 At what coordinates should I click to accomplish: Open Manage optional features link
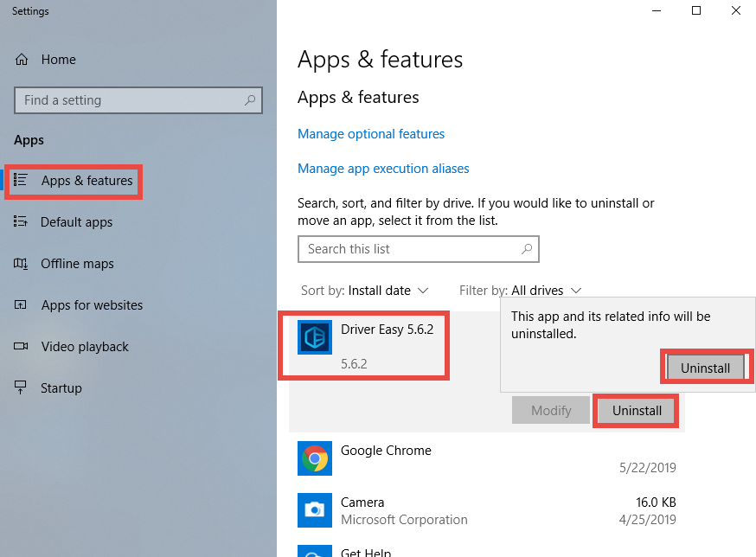(371, 133)
